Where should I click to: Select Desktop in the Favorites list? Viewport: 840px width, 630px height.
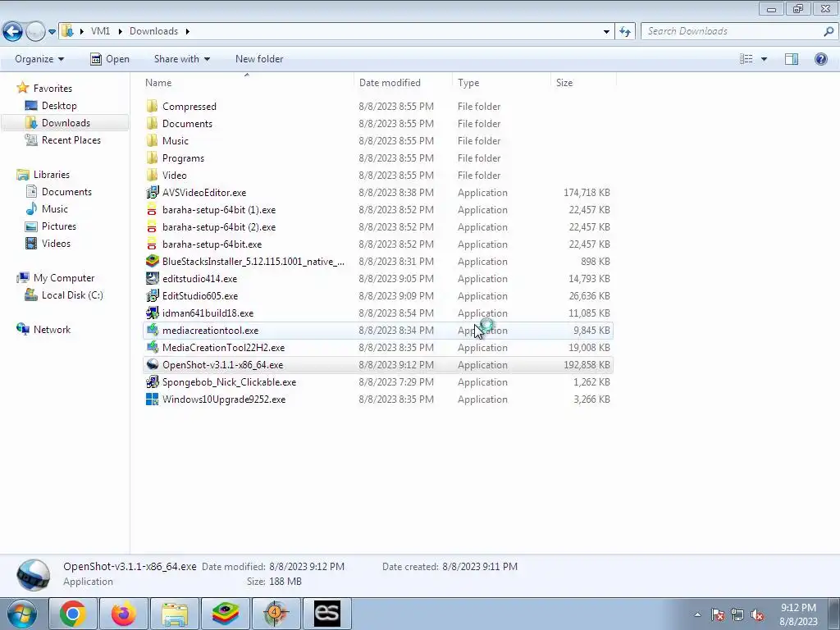59,106
